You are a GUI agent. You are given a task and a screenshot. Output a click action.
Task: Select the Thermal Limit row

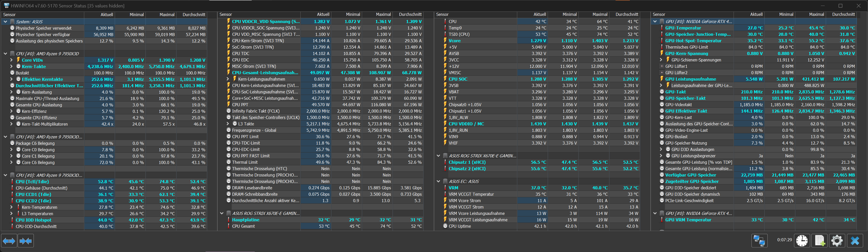[321, 162]
